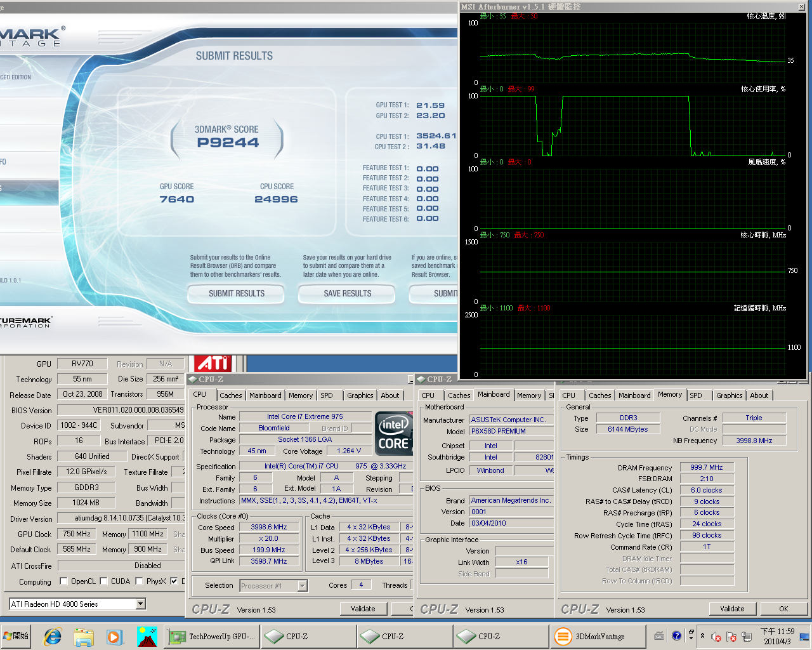Viewport: 812px width, 650px height.
Task: Open the Windows Start menu button
Action: pos(16,636)
